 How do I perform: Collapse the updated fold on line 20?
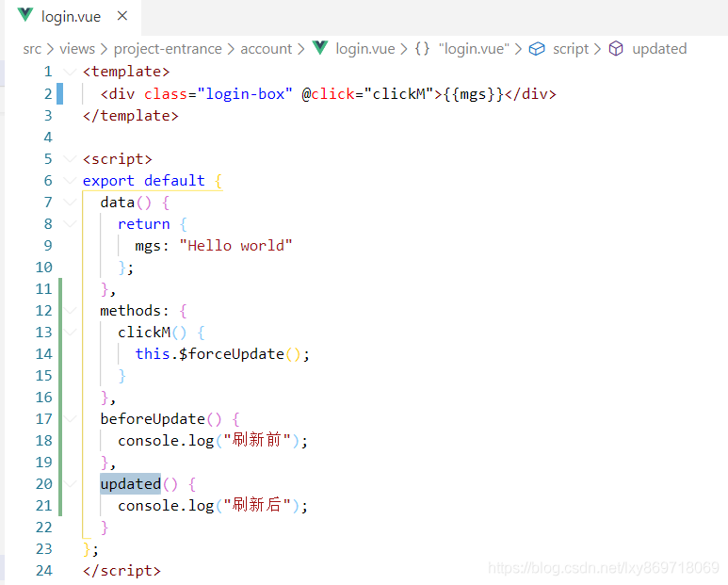point(70,484)
